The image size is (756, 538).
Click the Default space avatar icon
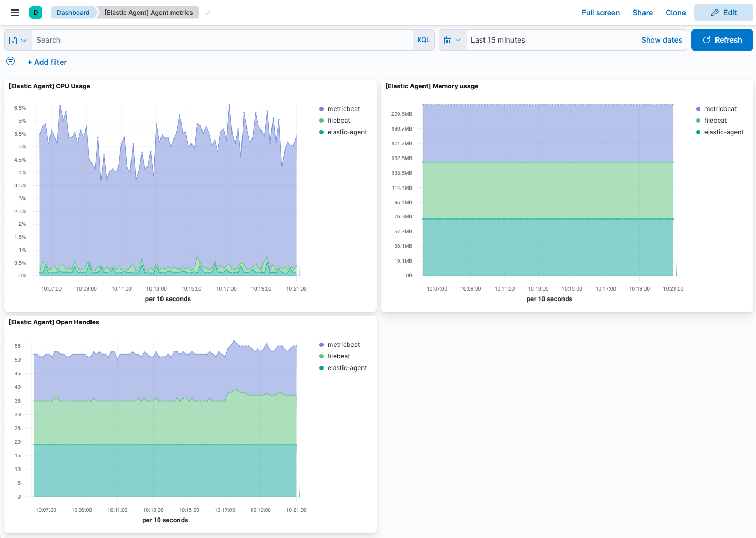point(35,12)
